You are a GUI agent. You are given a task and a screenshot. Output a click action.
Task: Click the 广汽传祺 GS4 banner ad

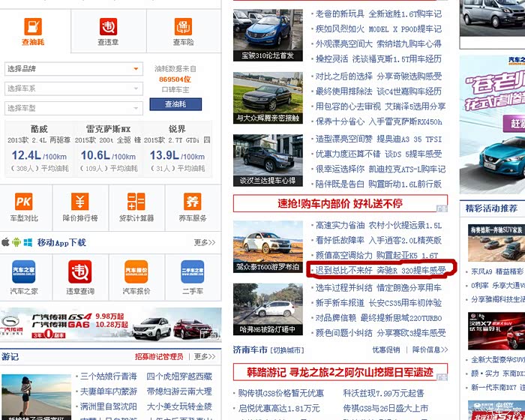[111, 325]
